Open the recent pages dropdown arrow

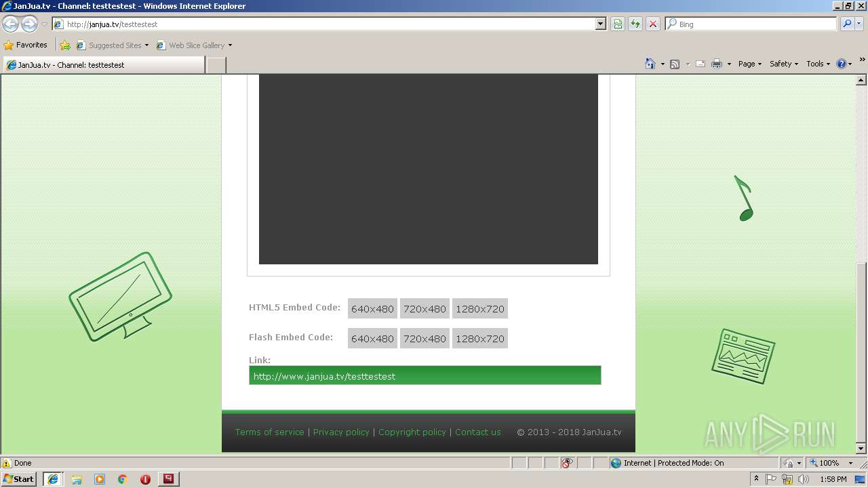click(x=44, y=24)
